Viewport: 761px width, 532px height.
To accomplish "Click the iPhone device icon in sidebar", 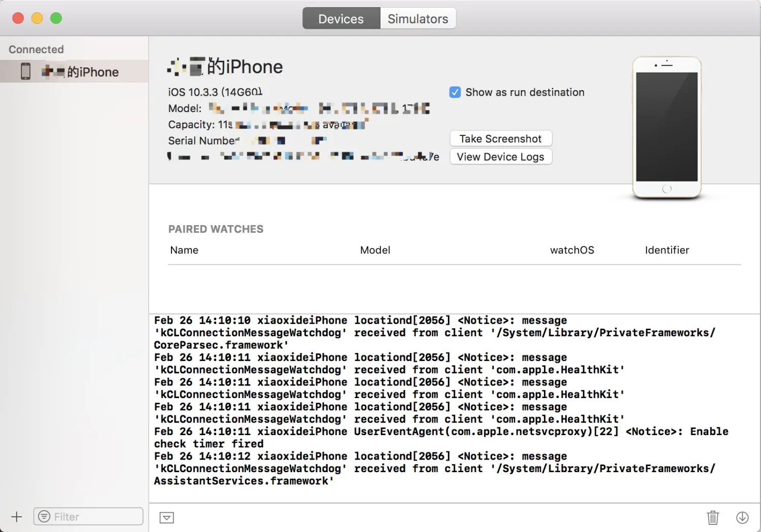I will point(25,72).
